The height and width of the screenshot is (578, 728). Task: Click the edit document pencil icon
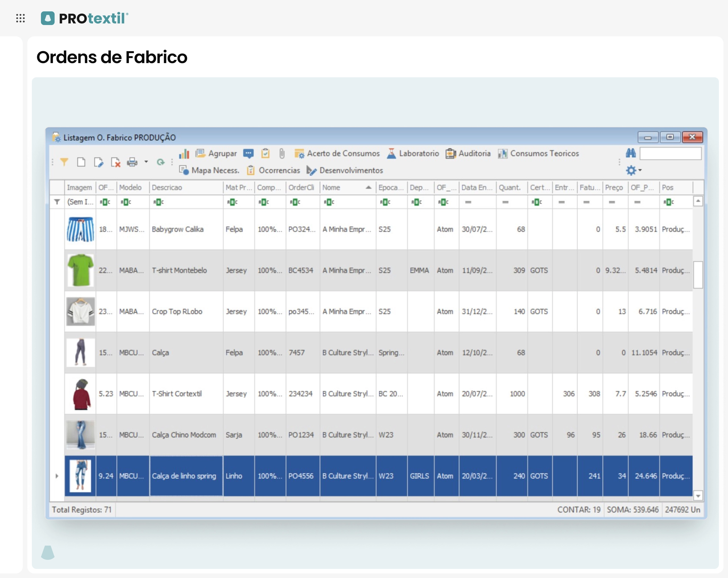(99, 162)
